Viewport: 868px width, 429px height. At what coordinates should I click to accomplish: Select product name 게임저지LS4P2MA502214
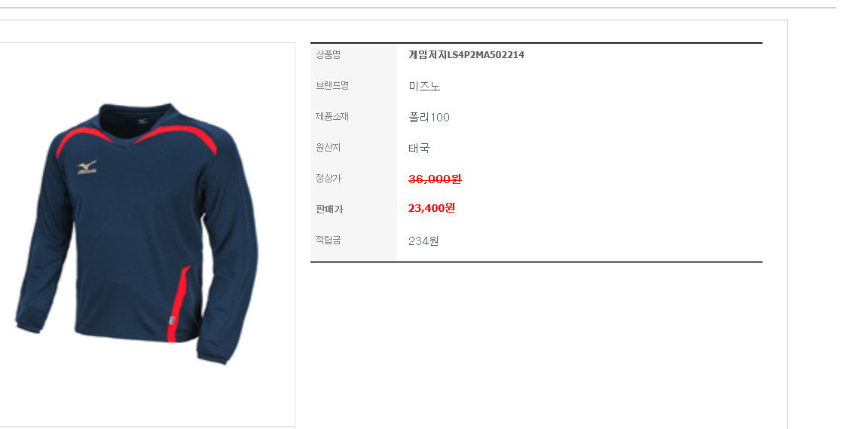click(466, 55)
